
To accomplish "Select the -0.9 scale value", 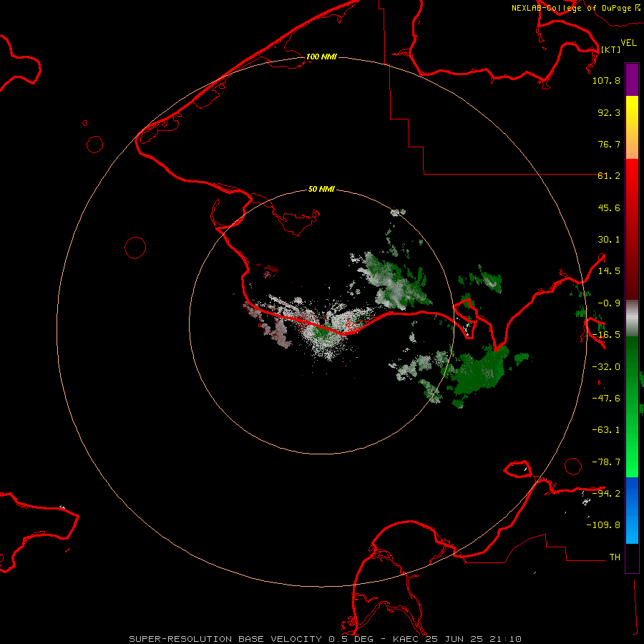I will pos(609,303).
